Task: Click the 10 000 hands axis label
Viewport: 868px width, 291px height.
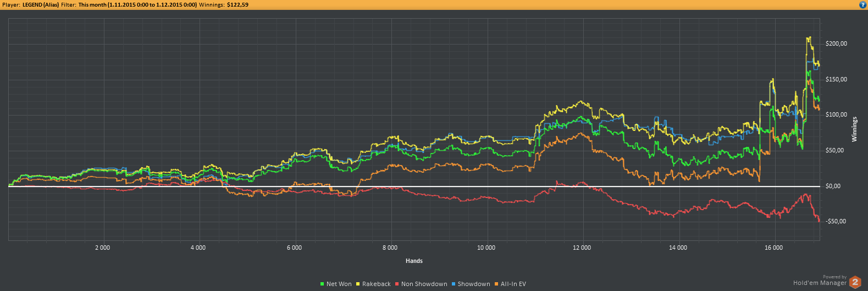Action: coord(486,248)
